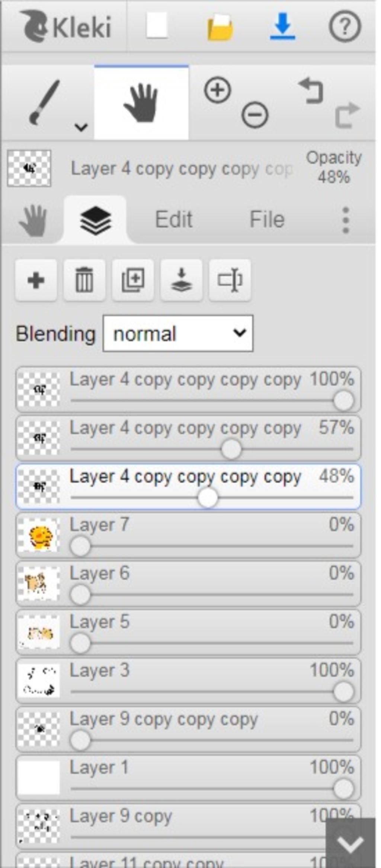Add a new layer with plus button
The height and width of the screenshot is (868, 381).
point(36,280)
